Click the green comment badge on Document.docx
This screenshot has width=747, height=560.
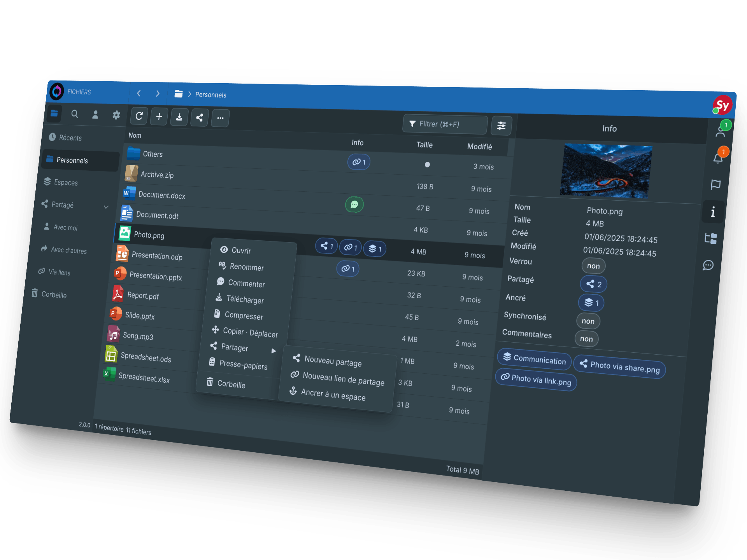(354, 204)
